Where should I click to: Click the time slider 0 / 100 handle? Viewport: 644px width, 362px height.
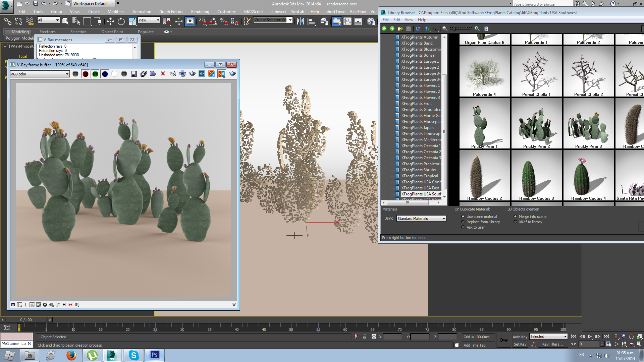click(26, 320)
